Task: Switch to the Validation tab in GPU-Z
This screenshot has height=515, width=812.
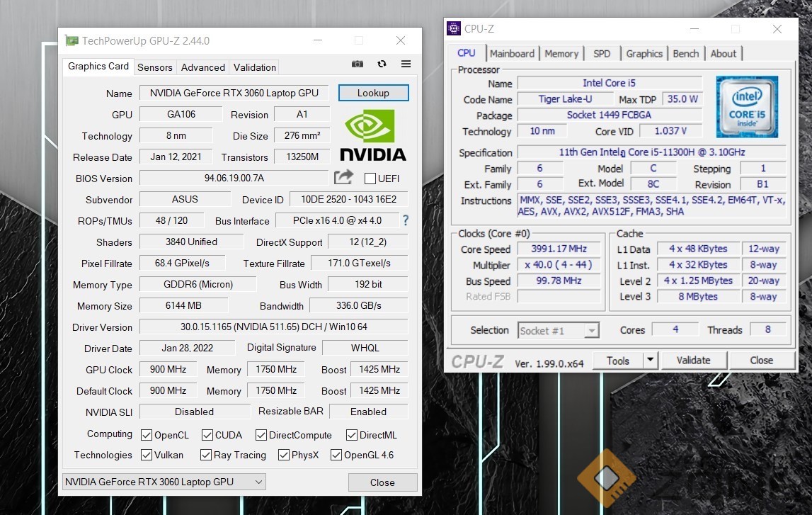Action: coord(254,67)
